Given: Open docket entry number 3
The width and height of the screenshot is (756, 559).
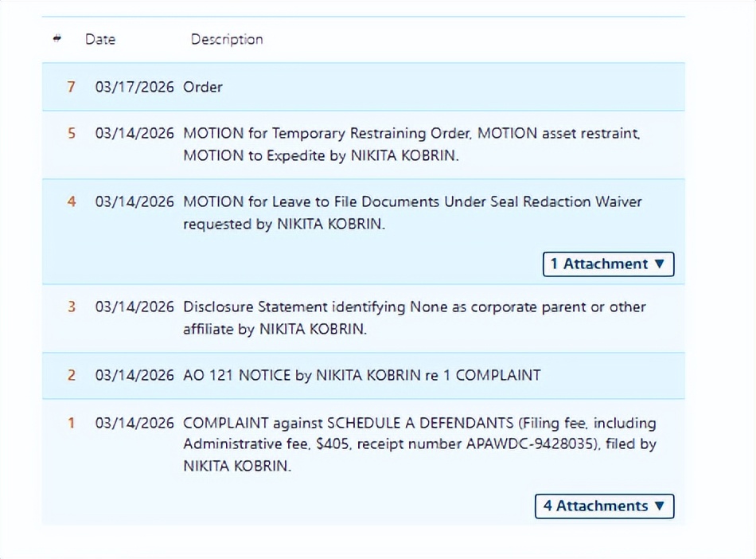Looking at the screenshot, I should coord(71,307).
